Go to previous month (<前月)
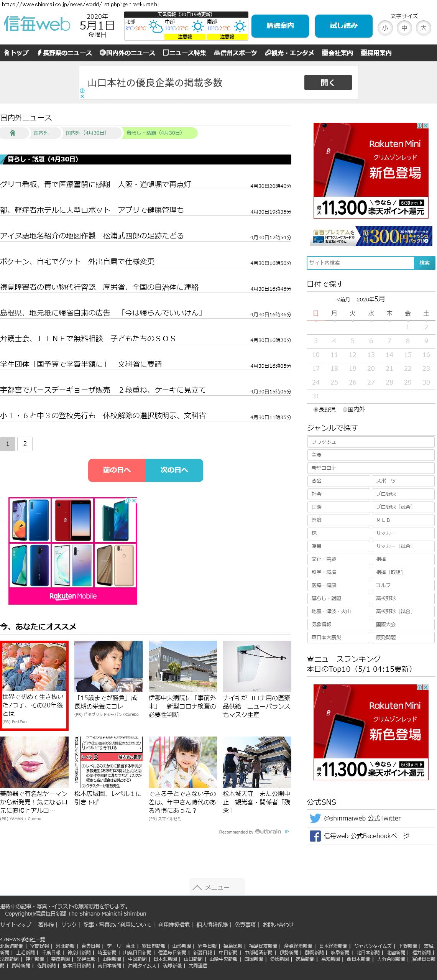Screen dimensions: 437x980 tap(343, 299)
